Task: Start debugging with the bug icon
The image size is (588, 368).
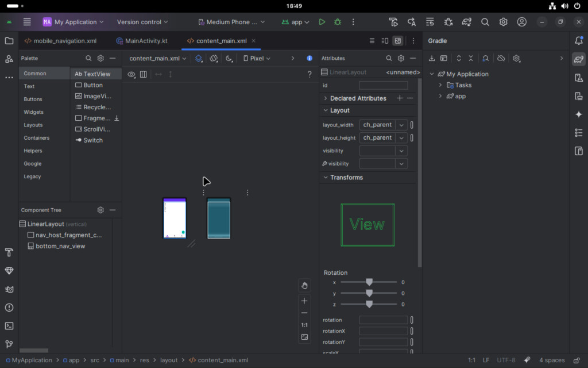Action: point(338,21)
